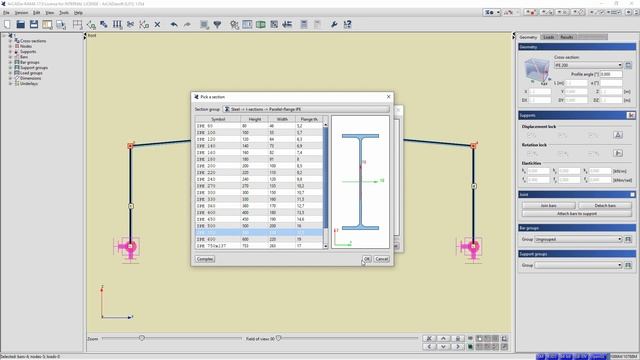Click the Complex button in dialog
This screenshot has height=360, width=640.
tap(205, 259)
